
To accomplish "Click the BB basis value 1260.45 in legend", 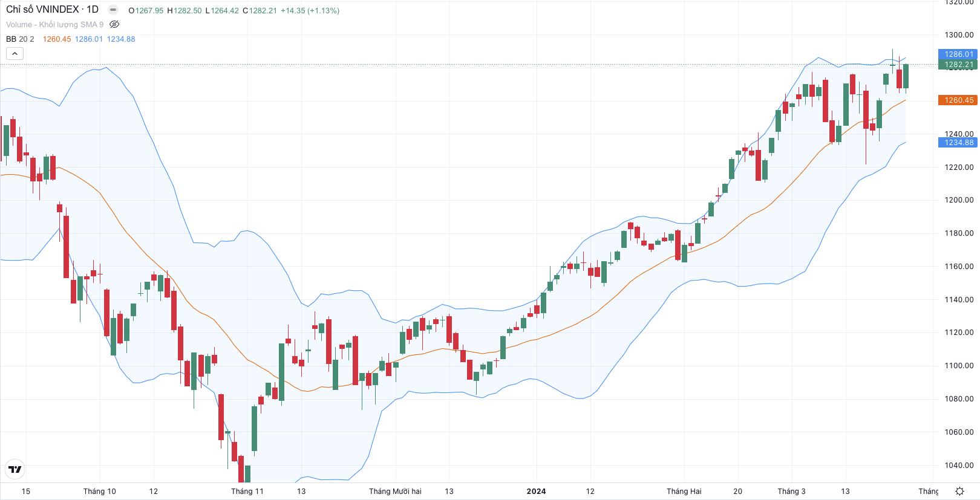I will click(57, 39).
